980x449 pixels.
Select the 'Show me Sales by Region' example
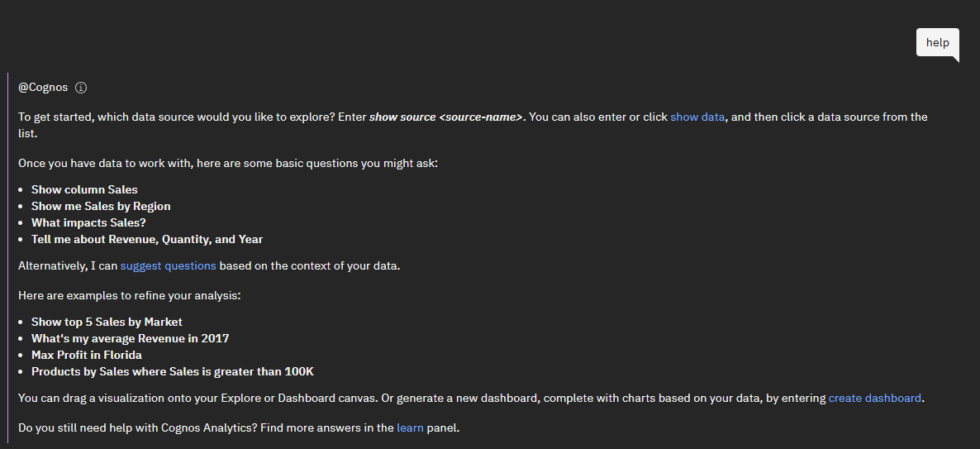pos(101,206)
